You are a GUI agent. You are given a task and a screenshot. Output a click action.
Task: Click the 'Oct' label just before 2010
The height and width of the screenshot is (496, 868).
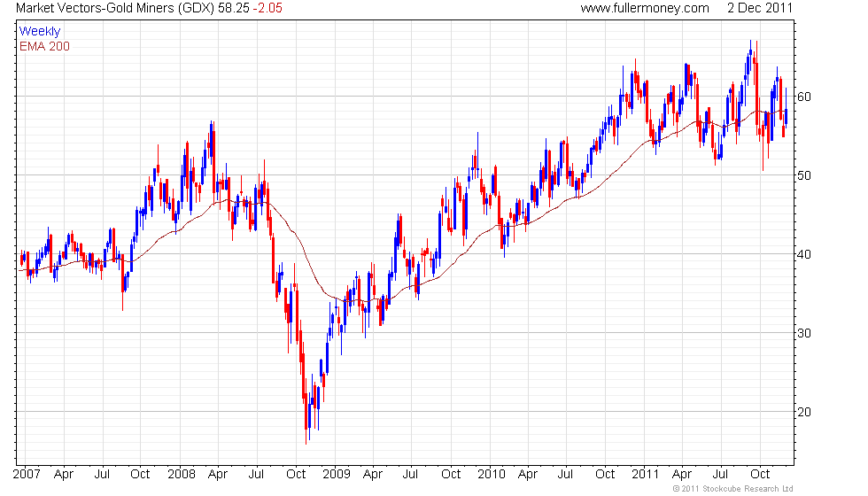pyautogui.click(x=451, y=475)
